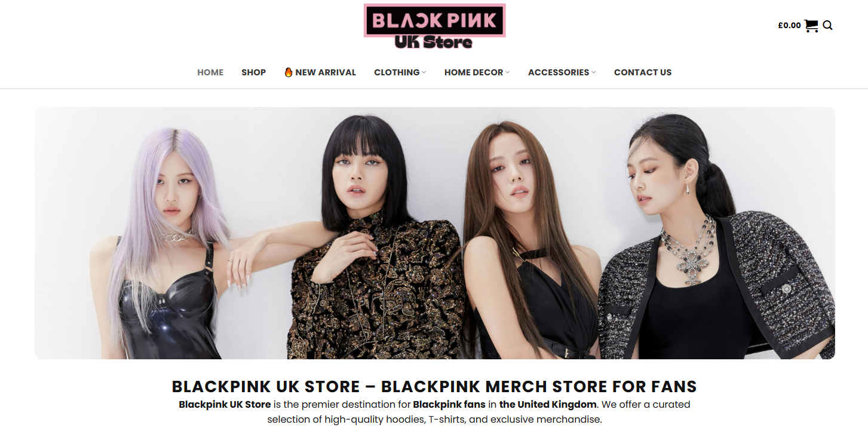Select the Accessories menu label

(559, 72)
